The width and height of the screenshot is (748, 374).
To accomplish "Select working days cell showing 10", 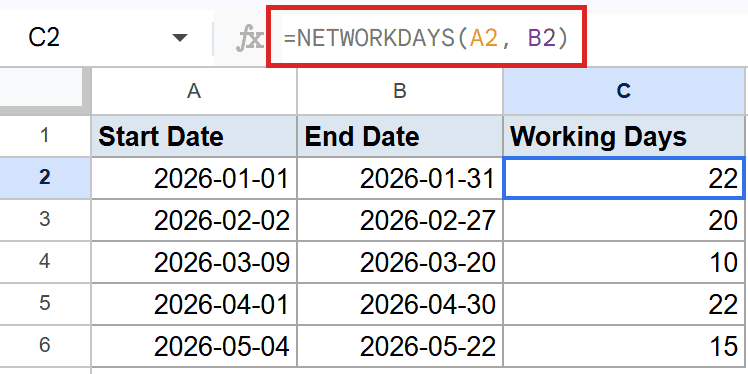I will (623, 262).
